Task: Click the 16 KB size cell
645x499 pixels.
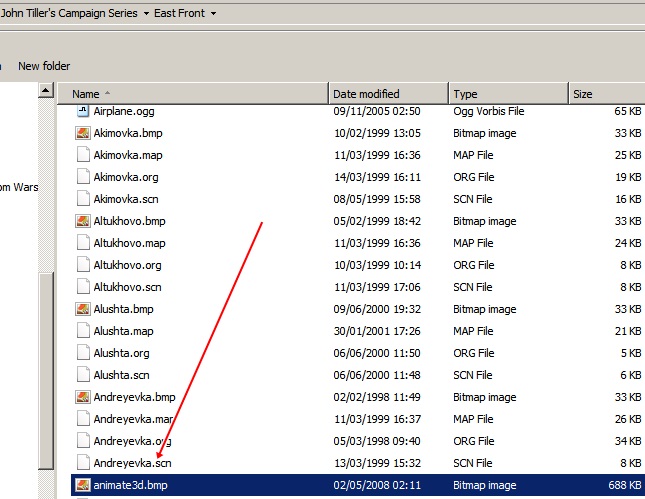Action: [x=628, y=199]
